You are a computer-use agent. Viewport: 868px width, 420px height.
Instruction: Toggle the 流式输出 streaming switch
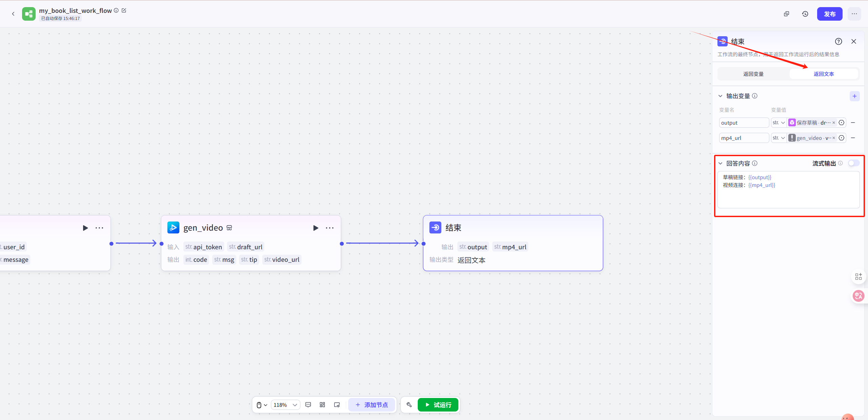coord(853,163)
